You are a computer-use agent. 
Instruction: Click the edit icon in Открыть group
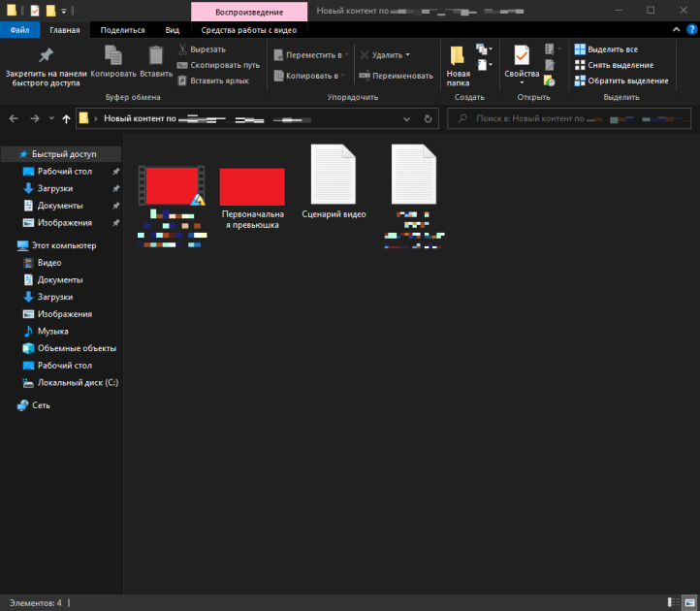[x=550, y=65]
